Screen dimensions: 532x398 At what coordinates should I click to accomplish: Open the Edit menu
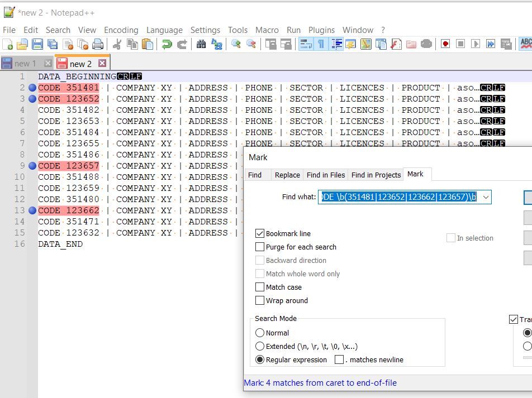31,30
